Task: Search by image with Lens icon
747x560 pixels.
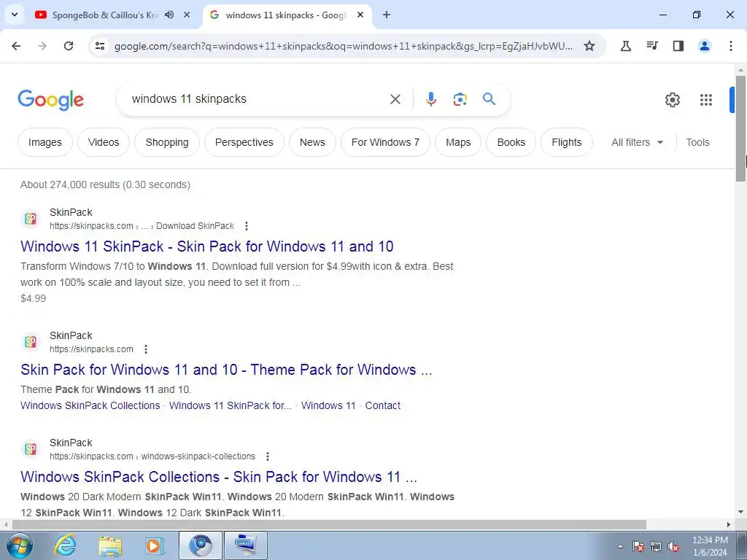Action: 460,99
